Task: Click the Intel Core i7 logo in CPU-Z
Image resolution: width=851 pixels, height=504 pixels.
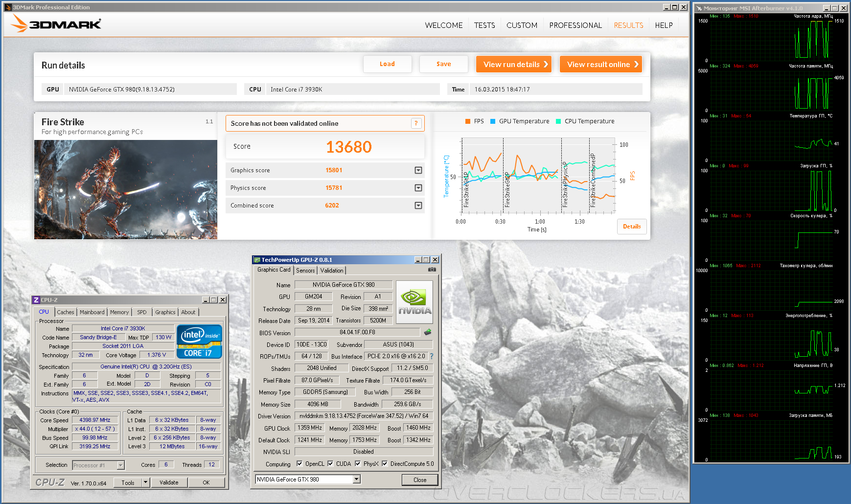Action: coord(199,342)
